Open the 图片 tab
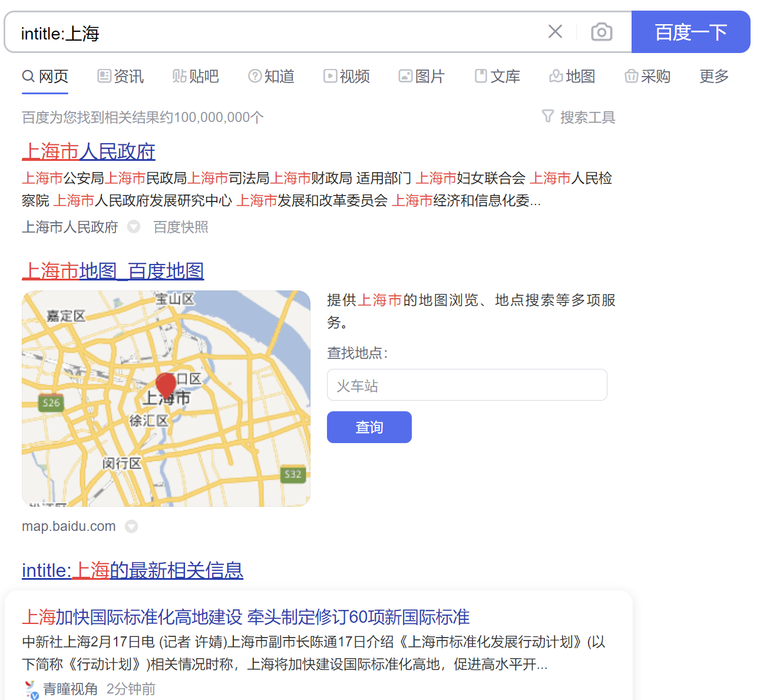 (422, 76)
